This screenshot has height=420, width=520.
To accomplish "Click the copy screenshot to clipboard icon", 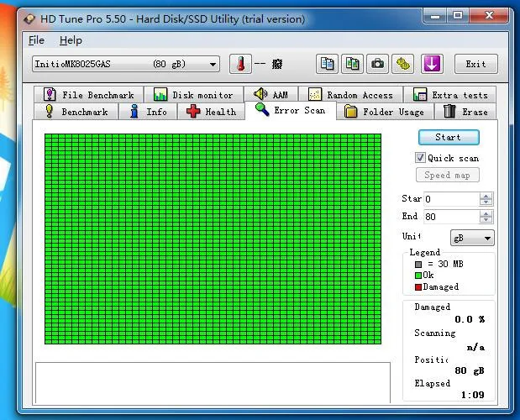I will tap(352, 64).
